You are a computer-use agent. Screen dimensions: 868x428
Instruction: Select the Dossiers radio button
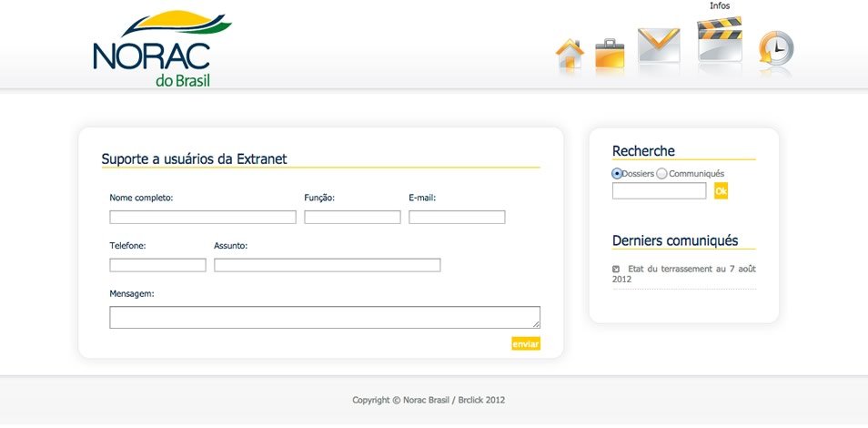coord(617,174)
